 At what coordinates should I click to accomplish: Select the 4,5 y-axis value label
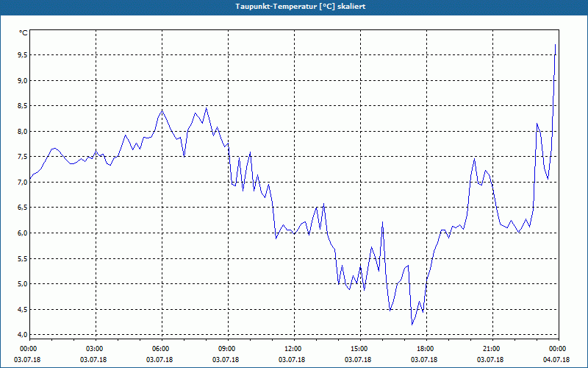[22, 309]
